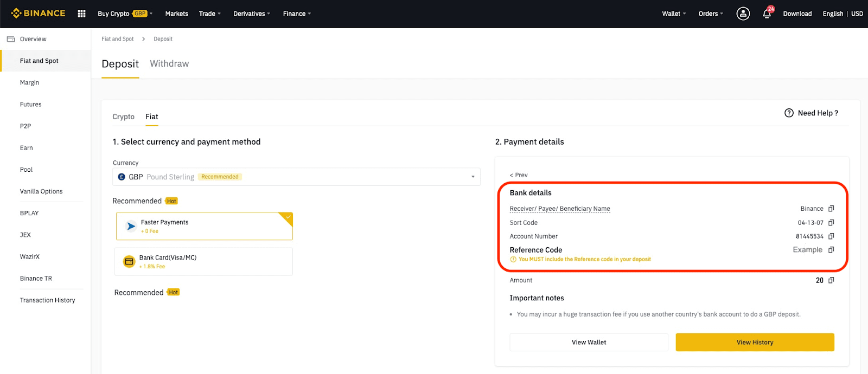Image resolution: width=868 pixels, height=374 pixels.
Task: Copy the account number 81445534
Action: click(x=831, y=236)
